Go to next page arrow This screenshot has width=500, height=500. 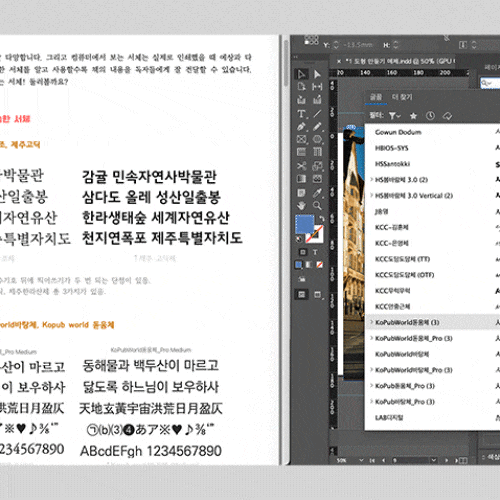click(x=446, y=460)
